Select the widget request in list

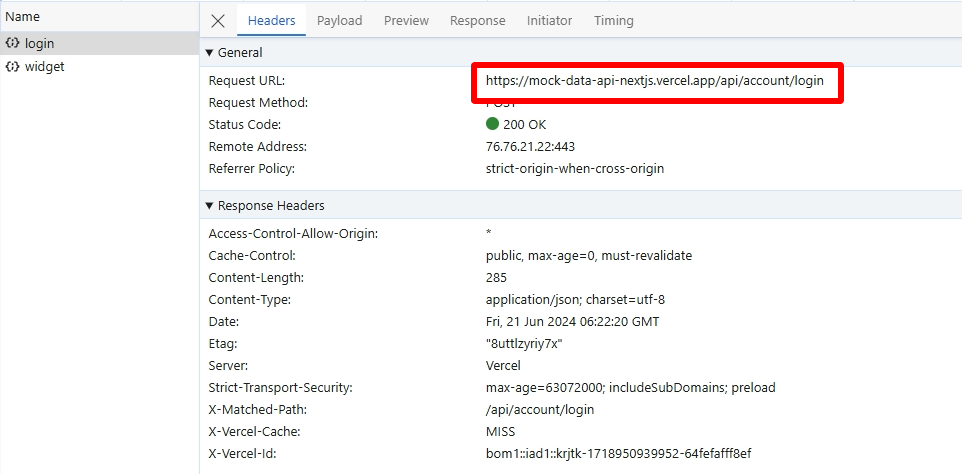pos(44,66)
